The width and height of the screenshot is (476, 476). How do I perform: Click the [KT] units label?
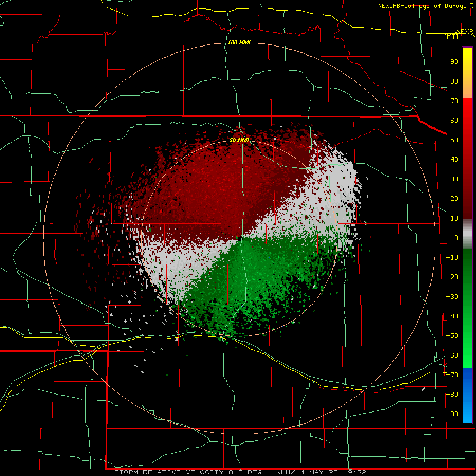pos(452,36)
